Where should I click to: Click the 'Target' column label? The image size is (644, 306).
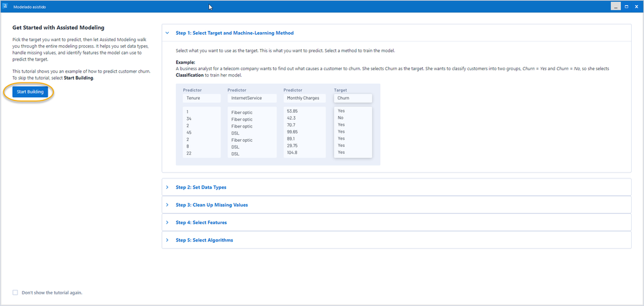(x=340, y=90)
